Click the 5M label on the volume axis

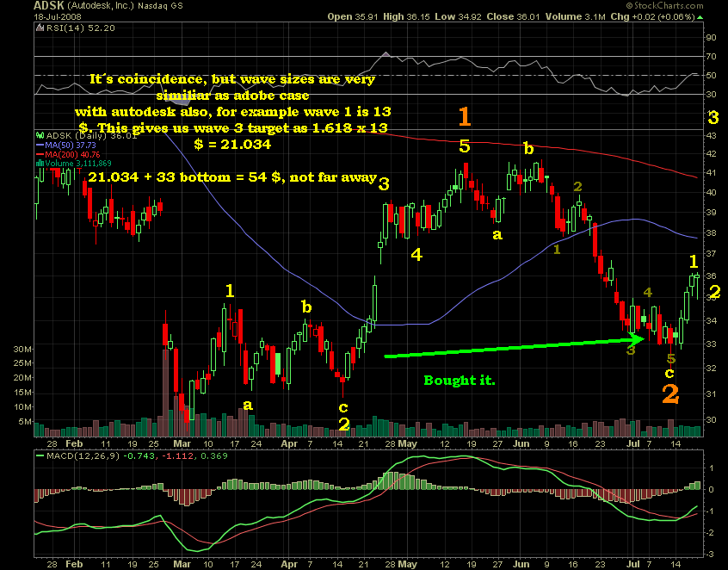tap(25, 422)
